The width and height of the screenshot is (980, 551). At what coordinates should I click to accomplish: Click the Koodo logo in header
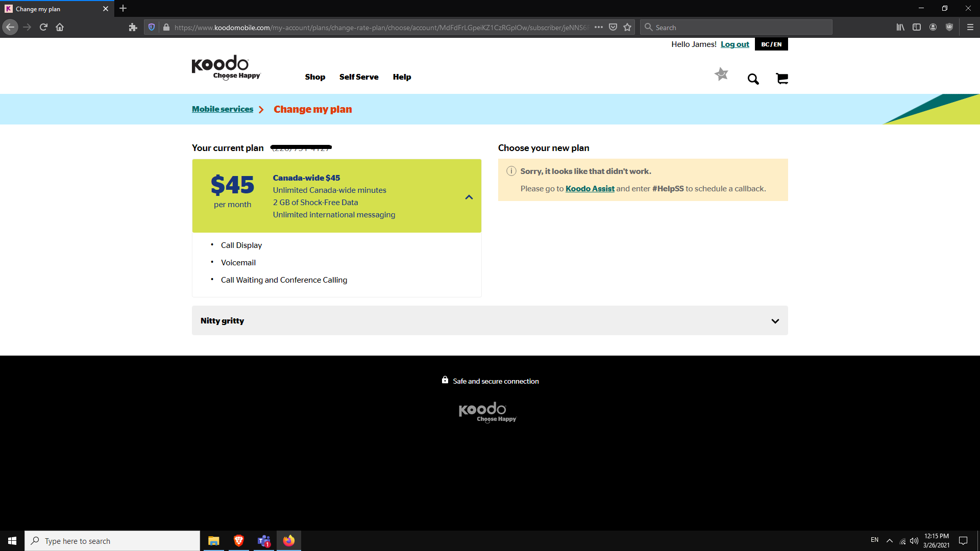(226, 67)
